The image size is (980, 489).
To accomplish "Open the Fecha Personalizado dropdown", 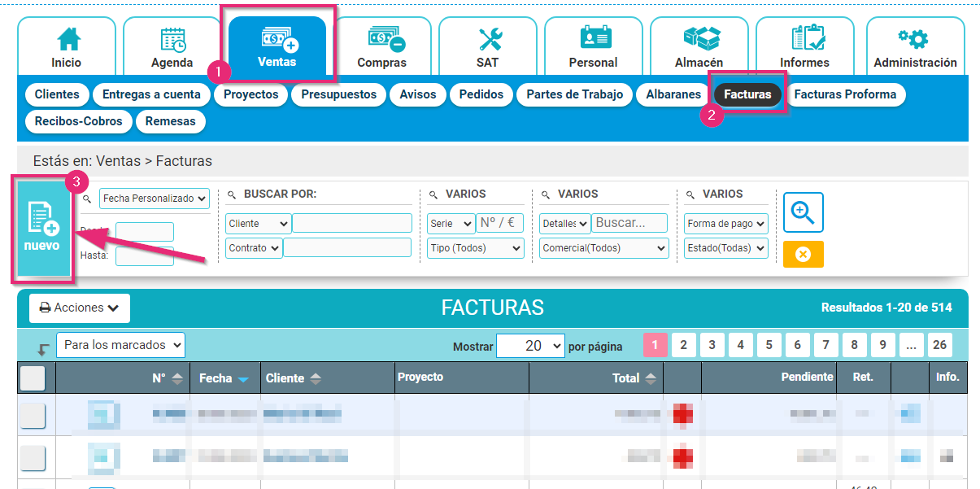I will coord(154,198).
